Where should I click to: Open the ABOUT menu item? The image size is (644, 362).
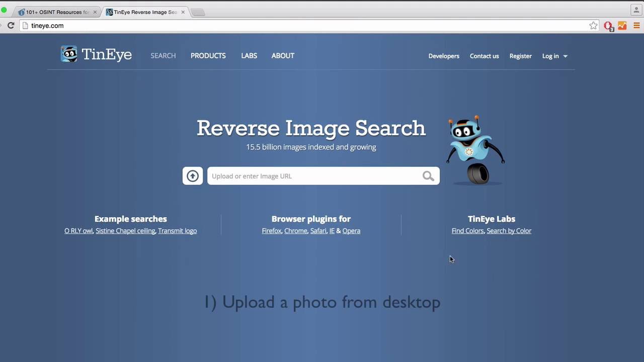[283, 56]
